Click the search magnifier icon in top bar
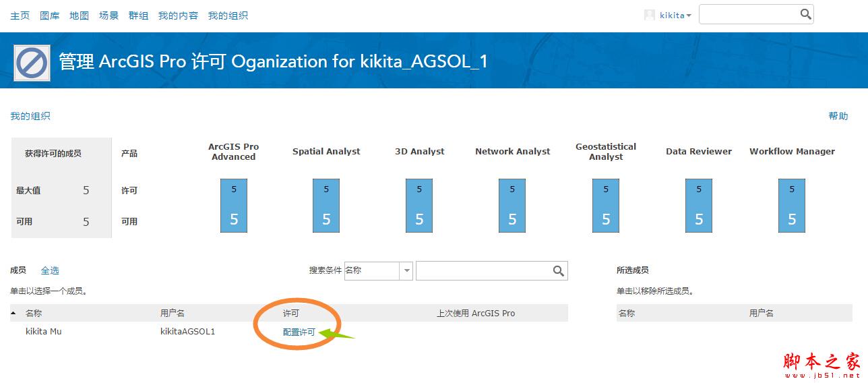This screenshot has width=868, height=383. pos(805,14)
